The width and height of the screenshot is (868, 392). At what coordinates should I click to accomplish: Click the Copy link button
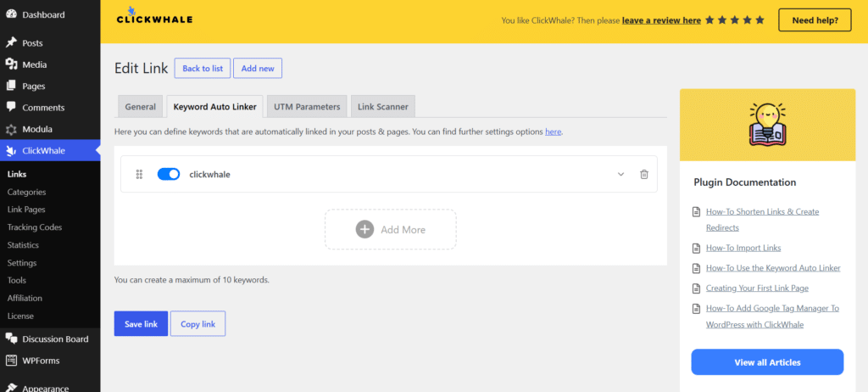point(198,324)
